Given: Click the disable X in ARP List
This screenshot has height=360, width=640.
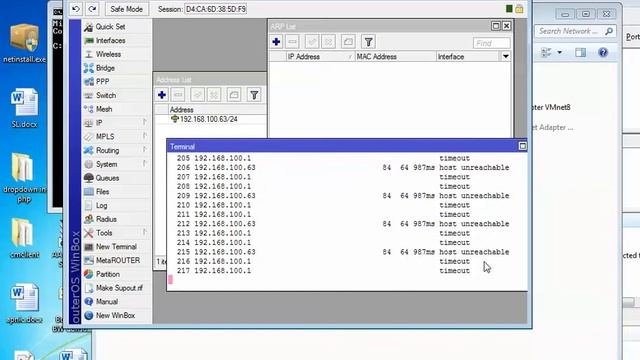Looking at the screenshot, I should pos(329,42).
